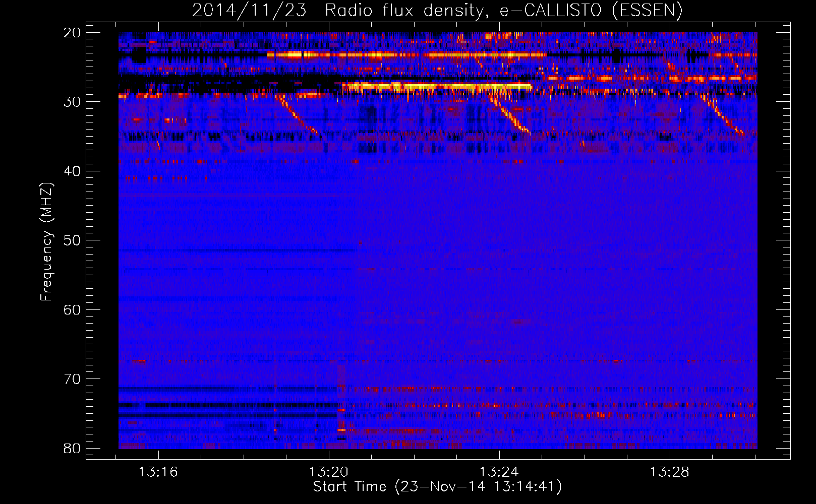816x504 pixels.
Task: Click the 'Start Time (23-Nov-14 13:14:41)' label
Action: point(437,487)
